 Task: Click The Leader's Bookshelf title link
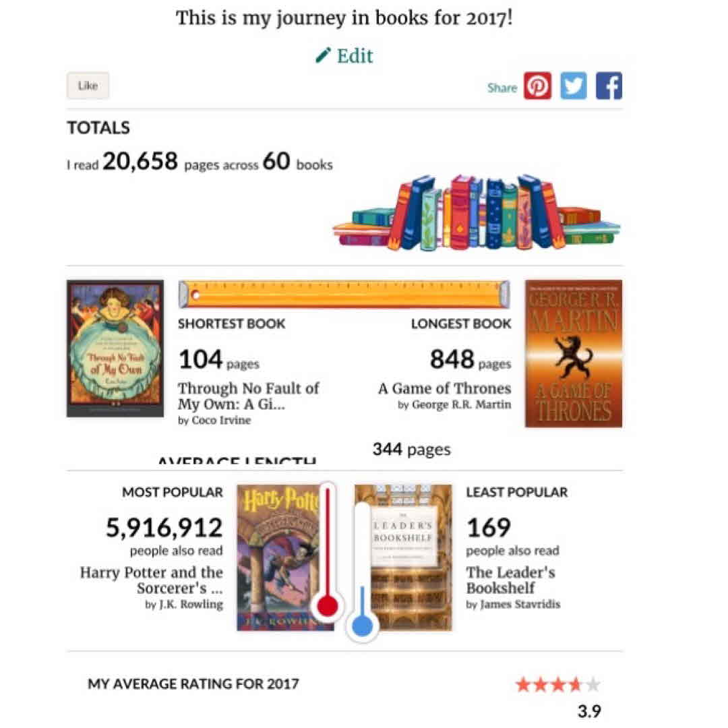510,580
